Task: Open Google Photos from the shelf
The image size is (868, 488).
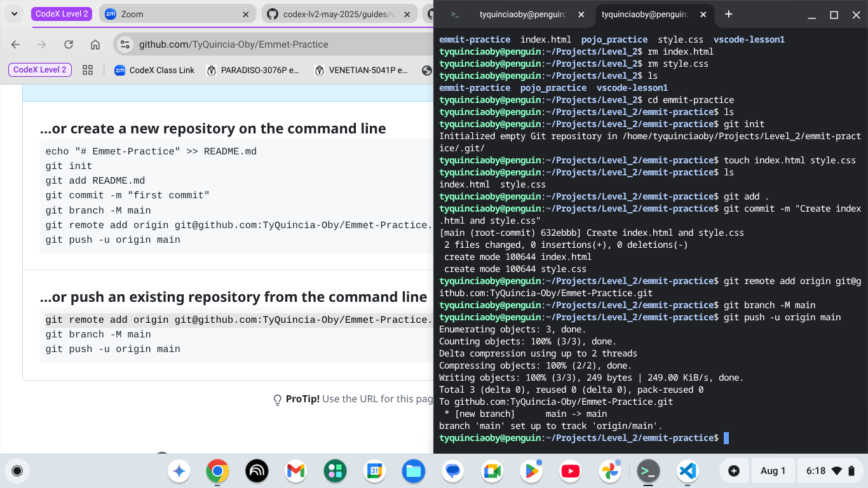Action: [610, 471]
